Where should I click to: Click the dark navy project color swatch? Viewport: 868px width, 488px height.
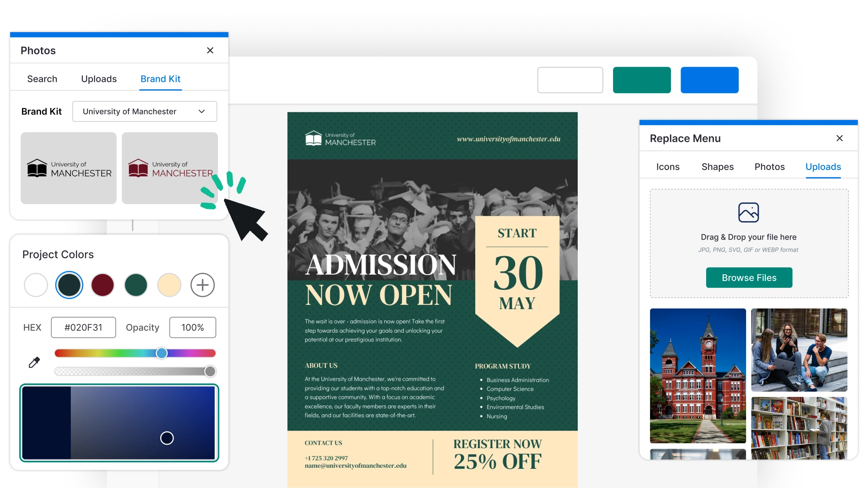(69, 285)
